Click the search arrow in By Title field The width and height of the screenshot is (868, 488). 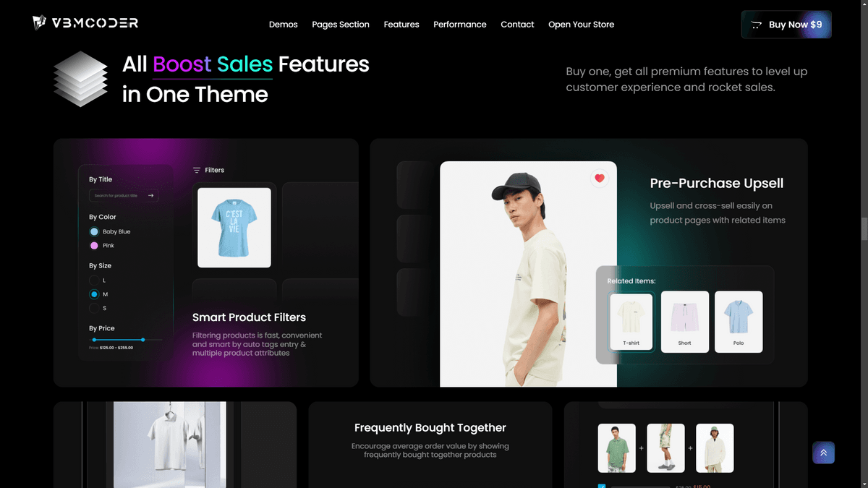(x=151, y=195)
